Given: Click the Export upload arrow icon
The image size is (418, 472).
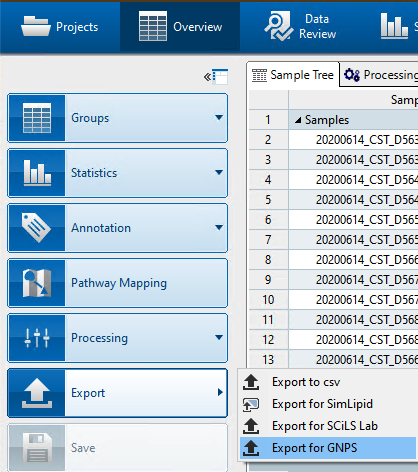Looking at the screenshot, I should pos(37,393).
